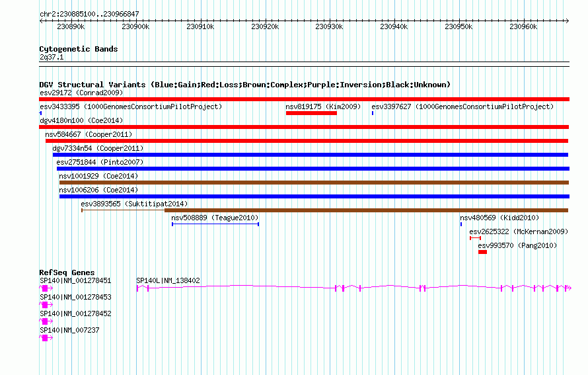The width and height of the screenshot is (588, 375).
Task: Select the nsv508889 thin blue interval
Action: 215,224
